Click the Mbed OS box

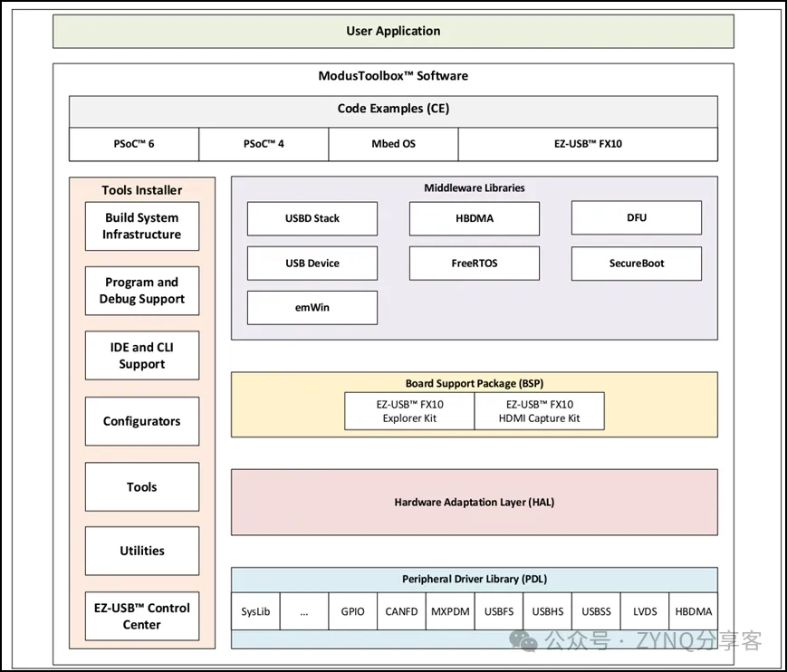point(393,144)
